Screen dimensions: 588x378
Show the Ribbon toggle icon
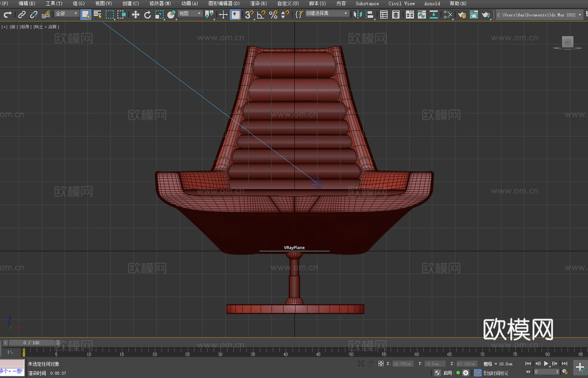click(410, 14)
